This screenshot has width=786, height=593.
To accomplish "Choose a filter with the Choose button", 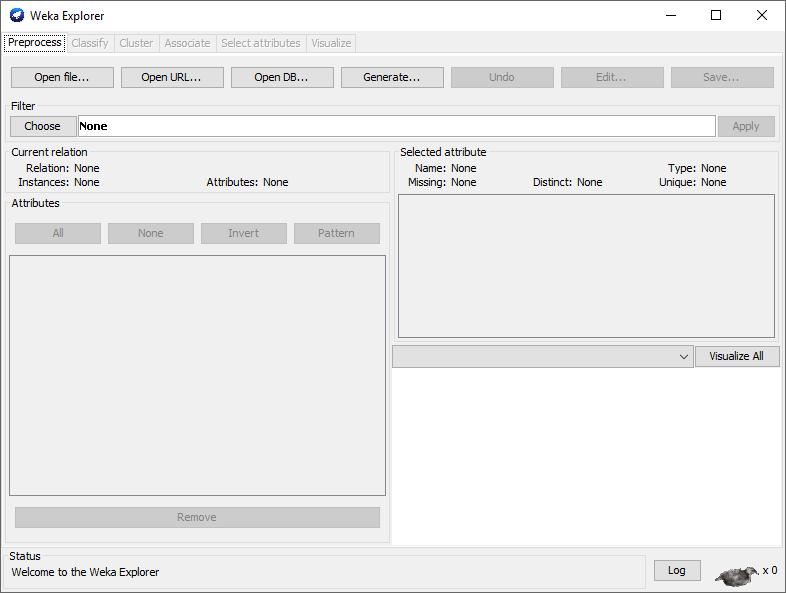I will pos(43,126).
